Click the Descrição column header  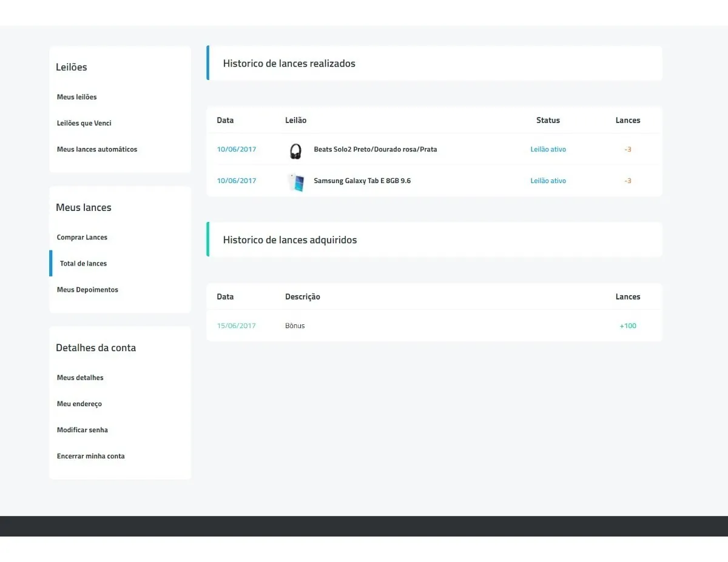303,296
